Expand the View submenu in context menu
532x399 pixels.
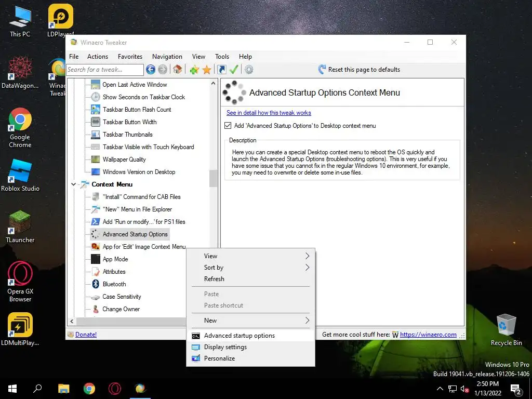pos(251,256)
